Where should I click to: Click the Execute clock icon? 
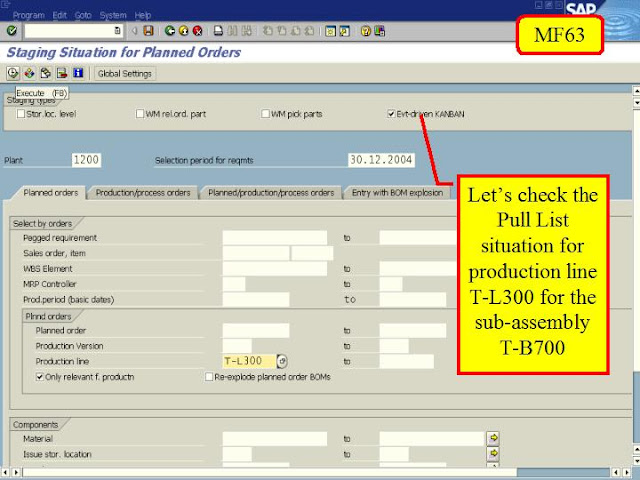pyautogui.click(x=13, y=73)
